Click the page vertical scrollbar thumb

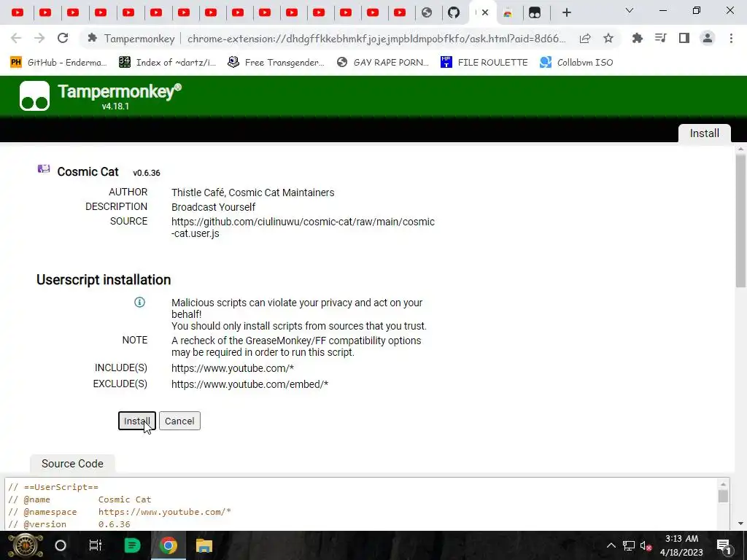[x=740, y=221]
